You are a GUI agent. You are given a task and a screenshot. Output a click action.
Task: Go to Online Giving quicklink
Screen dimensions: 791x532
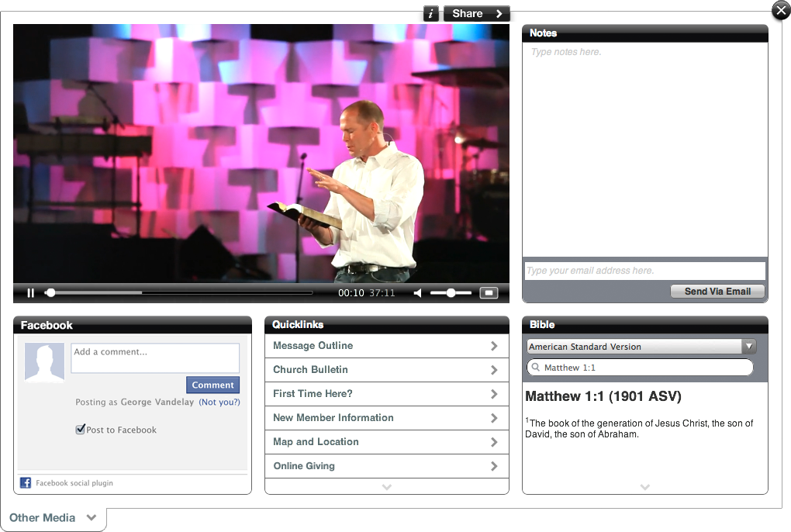[x=387, y=466]
